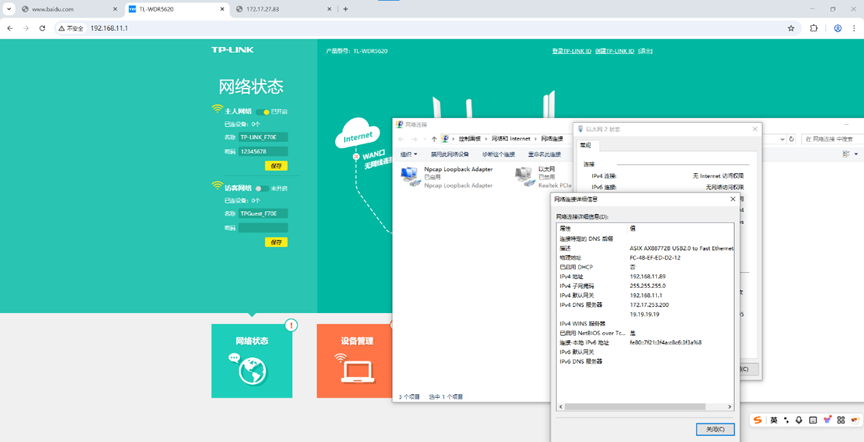The image size is (864, 442).
Task: Bookmark this page with the star icon
Action: [791, 28]
